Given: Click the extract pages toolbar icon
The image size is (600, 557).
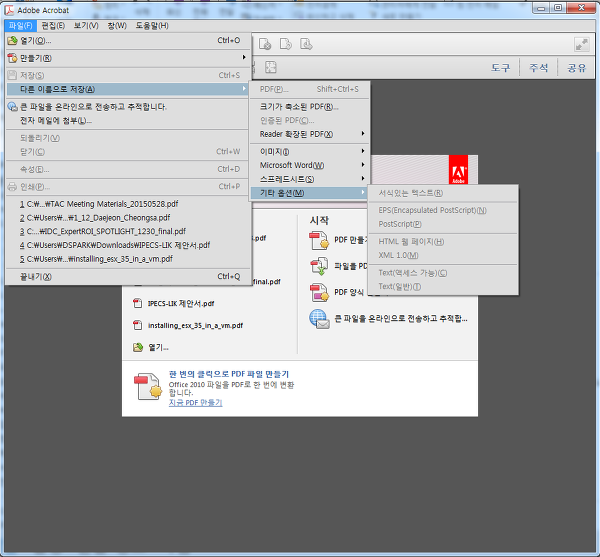Looking at the screenshot, I should 306,44.
